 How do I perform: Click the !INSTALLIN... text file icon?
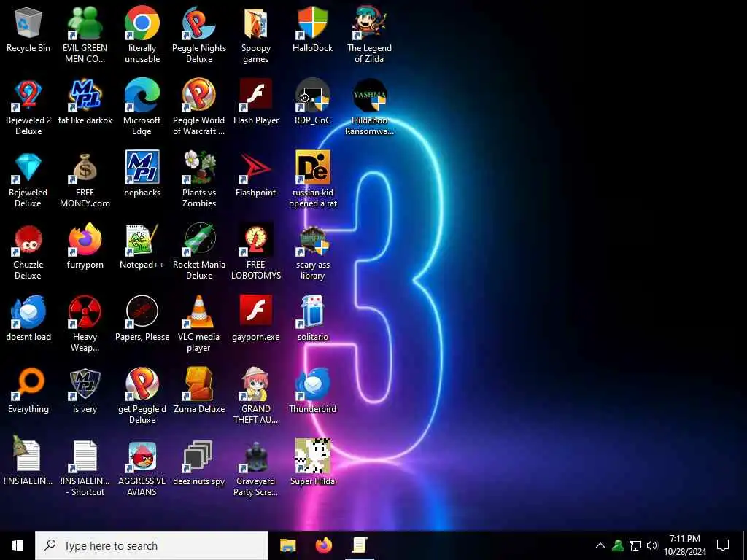[27, 455]
